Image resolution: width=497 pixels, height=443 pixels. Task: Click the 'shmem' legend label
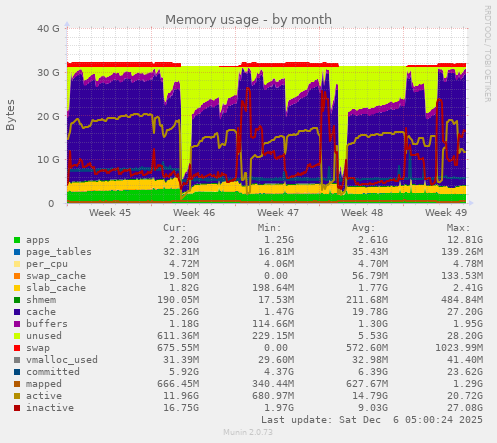[x=41, y=300]
